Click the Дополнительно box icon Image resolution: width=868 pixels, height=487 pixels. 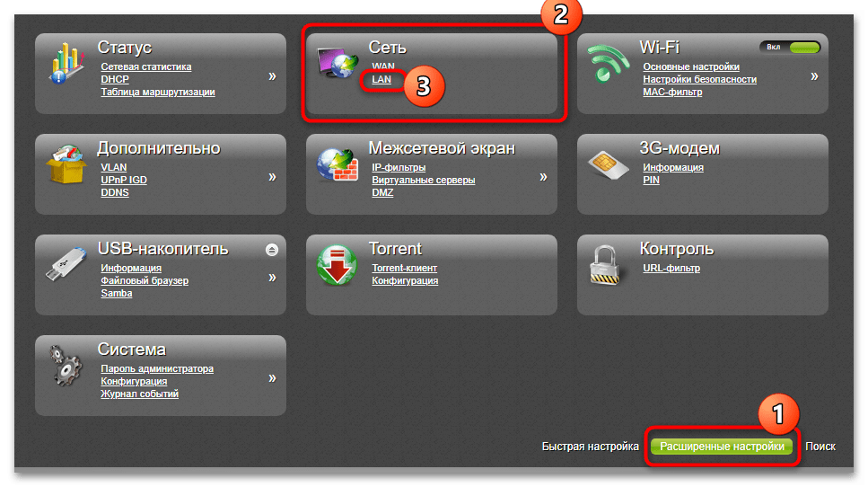point(66,164)
